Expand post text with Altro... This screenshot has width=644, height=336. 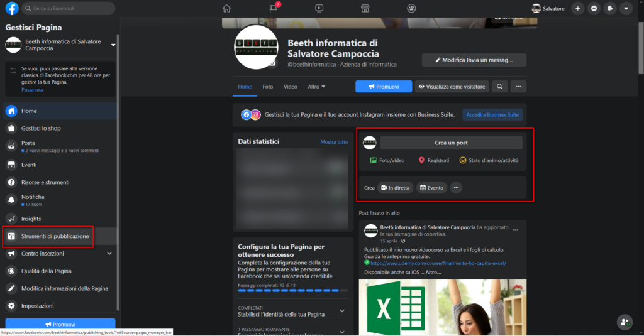[x=433, y=273]
